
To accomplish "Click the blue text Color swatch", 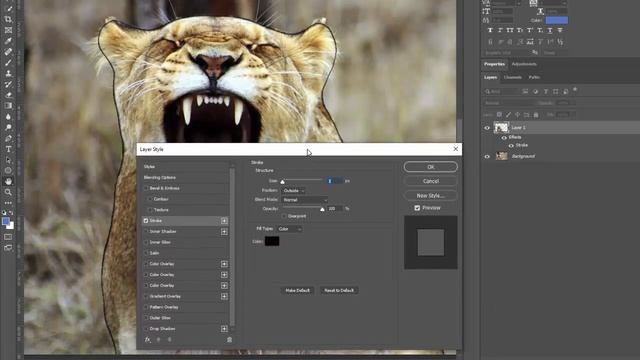I will 557,20.
